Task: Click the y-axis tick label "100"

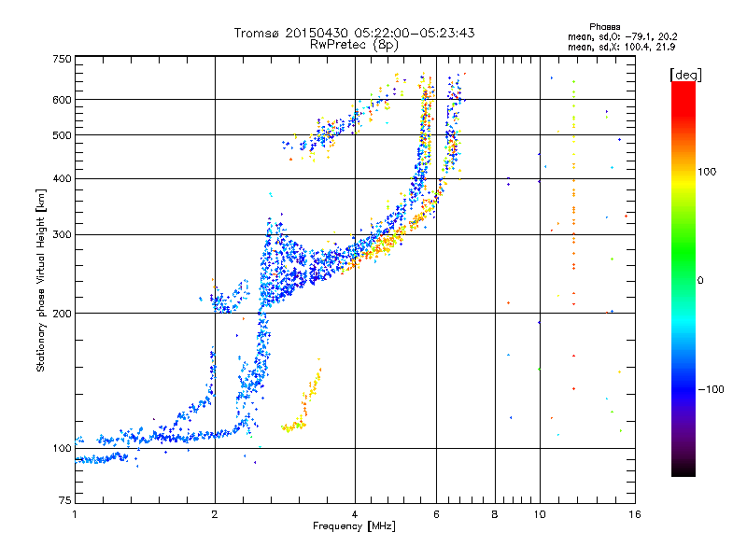Action: [63, 448]
